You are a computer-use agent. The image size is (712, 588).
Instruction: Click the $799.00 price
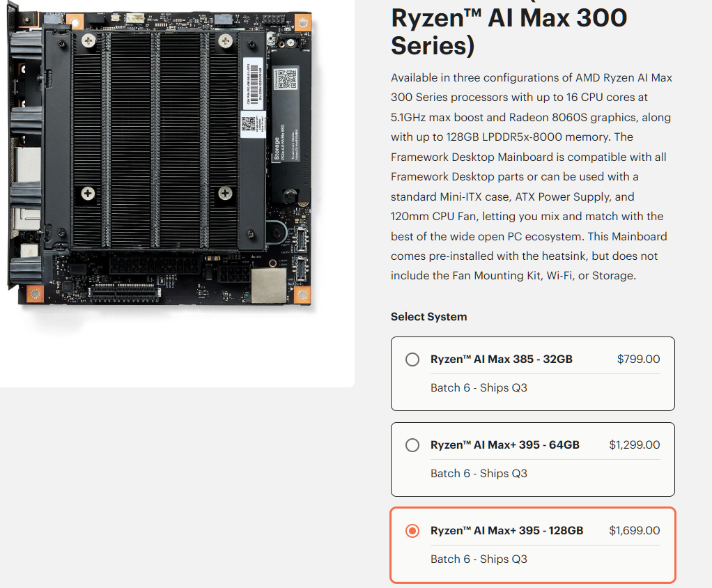tap(638, 359)
